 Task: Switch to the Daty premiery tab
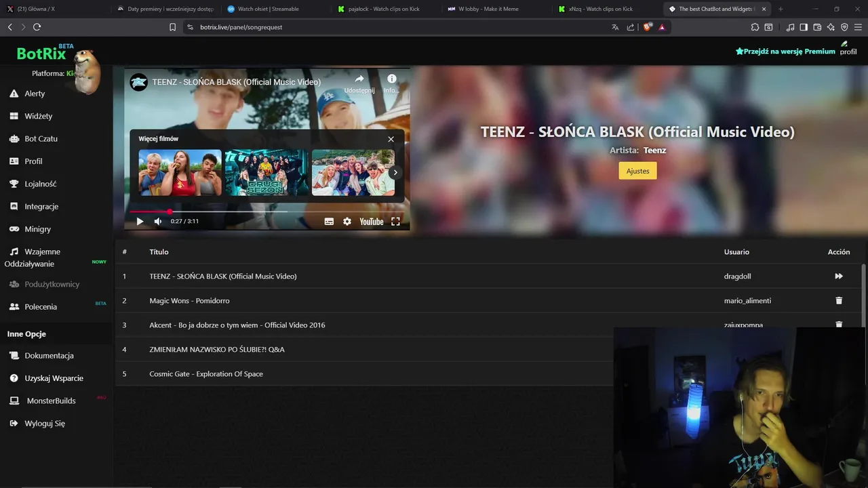165,9
